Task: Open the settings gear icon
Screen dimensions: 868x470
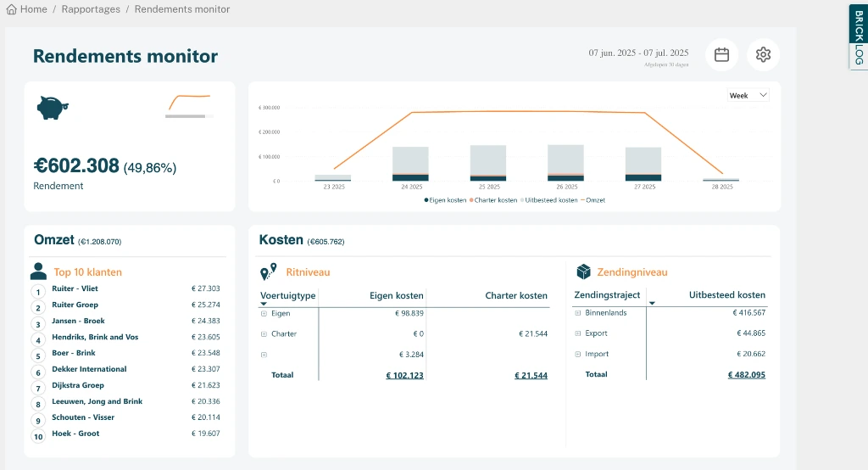Action: [763, 54]
